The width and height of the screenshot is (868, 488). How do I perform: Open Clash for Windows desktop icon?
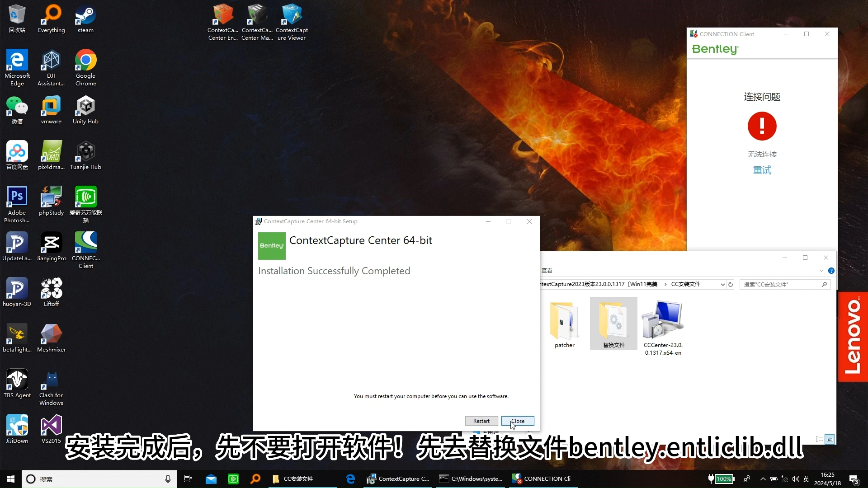[51, 387]
